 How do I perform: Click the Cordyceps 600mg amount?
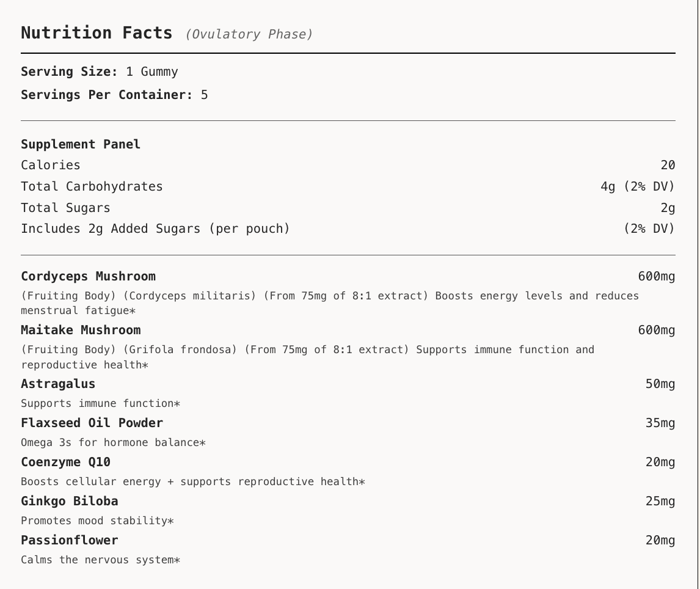(x=656, y=276)
